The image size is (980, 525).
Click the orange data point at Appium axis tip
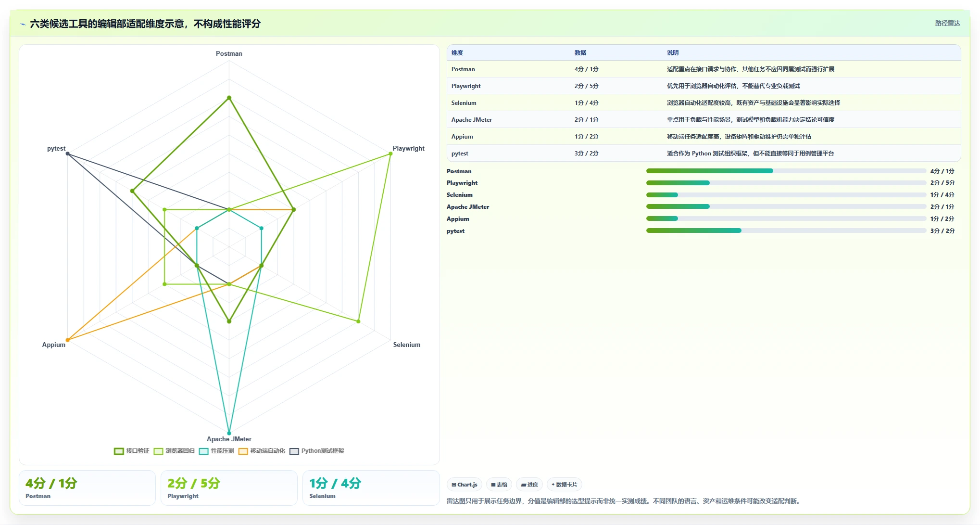tap(67, 340)
